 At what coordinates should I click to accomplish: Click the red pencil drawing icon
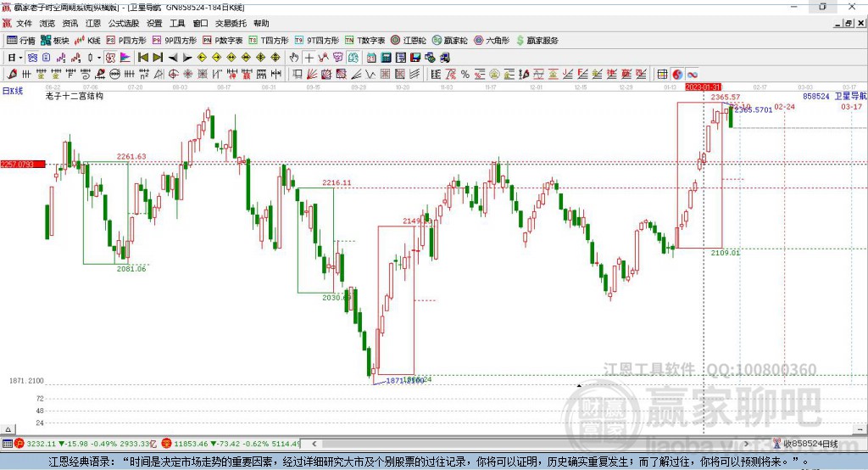point(12,75)
